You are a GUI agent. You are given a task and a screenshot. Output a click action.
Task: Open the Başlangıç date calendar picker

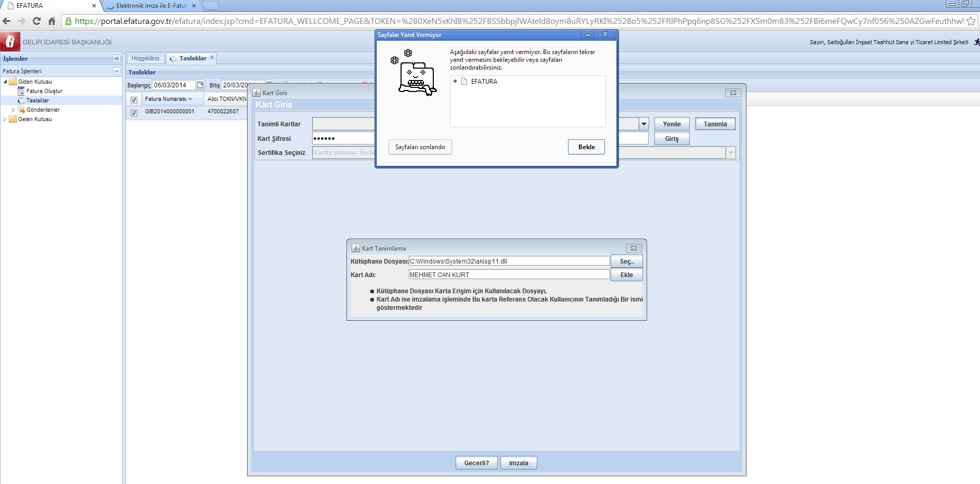pyautogui.click(x=200, y=85)
